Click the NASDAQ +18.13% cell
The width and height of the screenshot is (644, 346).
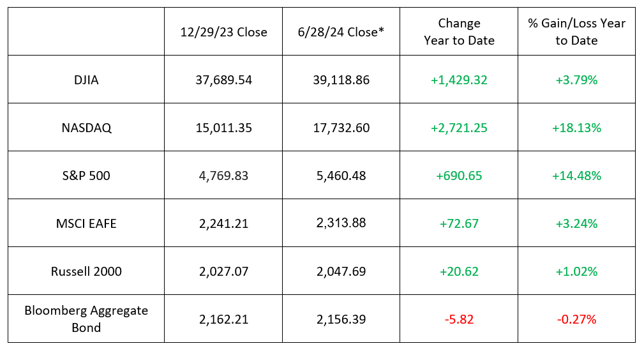coord(576,128)
